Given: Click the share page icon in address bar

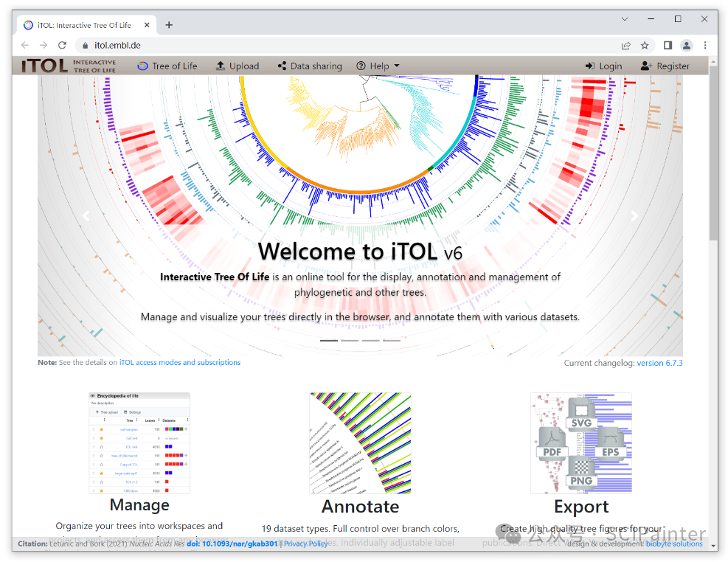Looking at the screenshot, I should click(626, 45).
